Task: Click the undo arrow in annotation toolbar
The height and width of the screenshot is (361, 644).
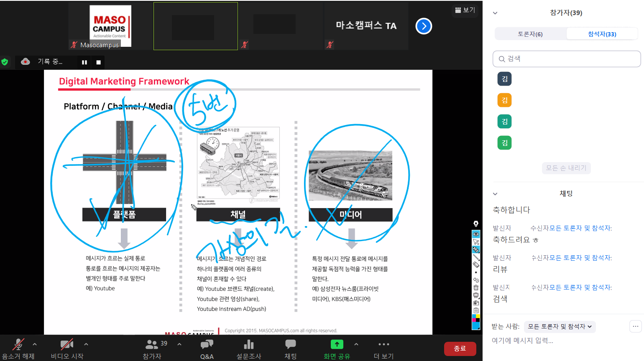Action: [x=476, y=280]
